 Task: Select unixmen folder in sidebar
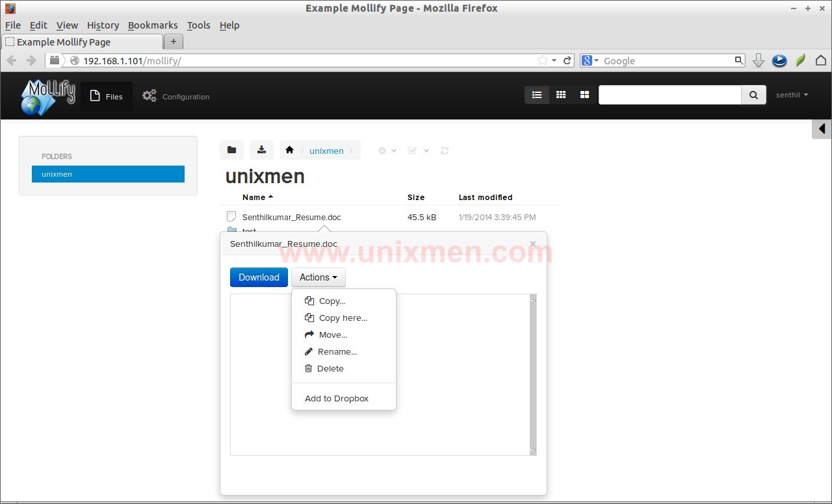point(108,174)
